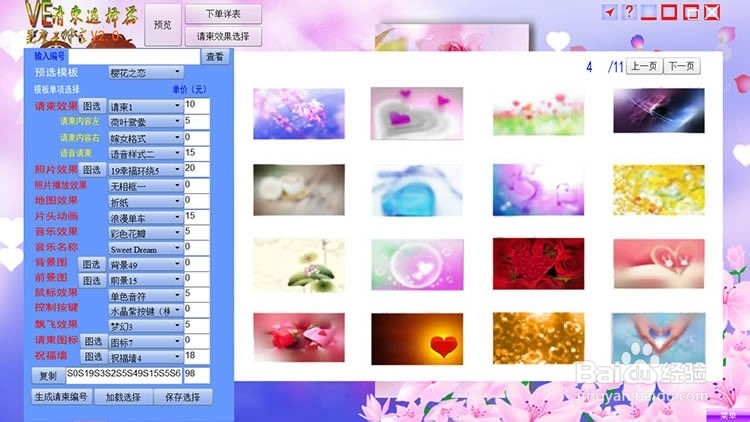The height and width of the screenshot is (422, 750).
Task: Select the glowing red heart on orange thumbnail
Action: tap(417, 339)
